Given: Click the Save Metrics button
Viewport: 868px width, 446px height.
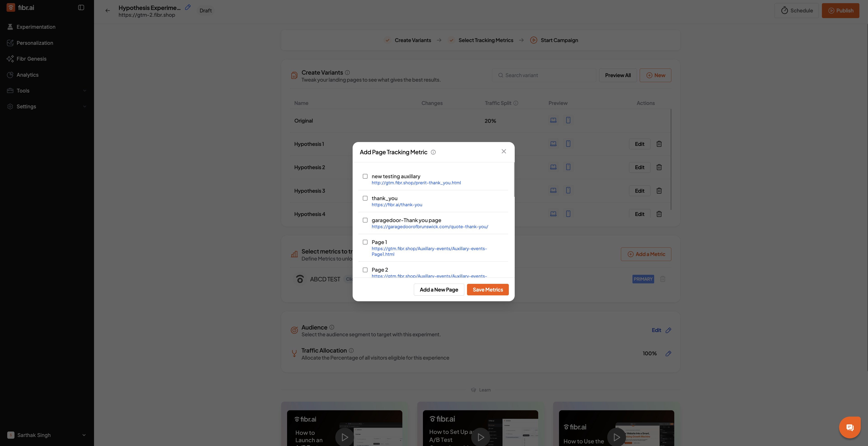Looking at the screenshot, I should click(488, 289).
